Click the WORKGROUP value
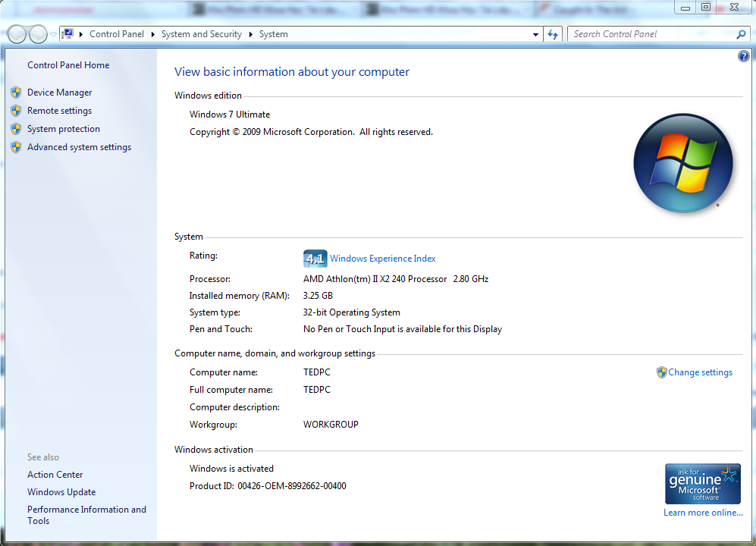The width and height of the screenshot is (756, 546). [x=331, y=425]
